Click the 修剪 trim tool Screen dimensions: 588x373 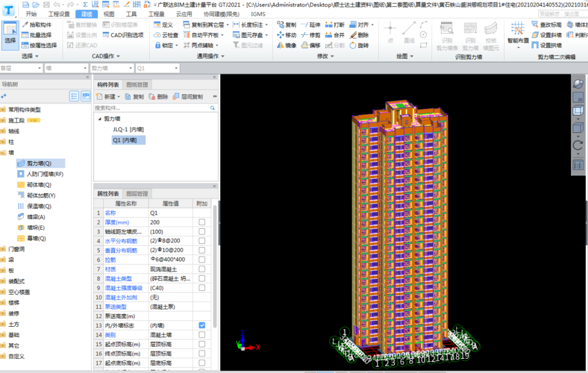311,35
